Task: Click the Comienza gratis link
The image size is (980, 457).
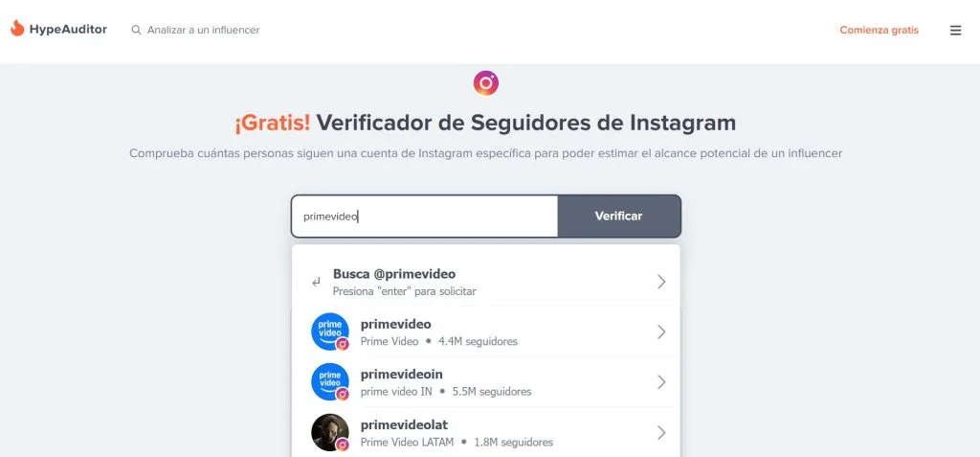Action: (x=879, y=30)
